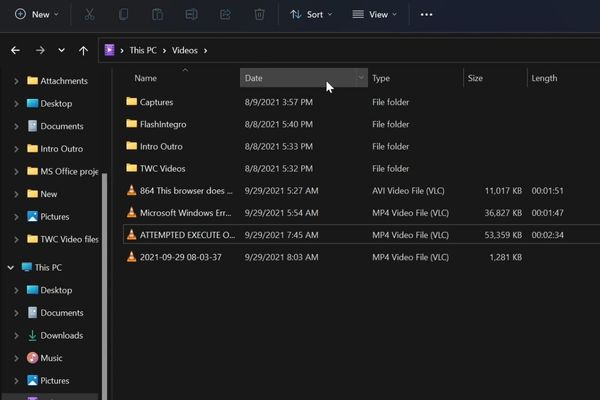Click the Delete trash icon
This screenshot has width=600, height=400.
click(259, 15)
